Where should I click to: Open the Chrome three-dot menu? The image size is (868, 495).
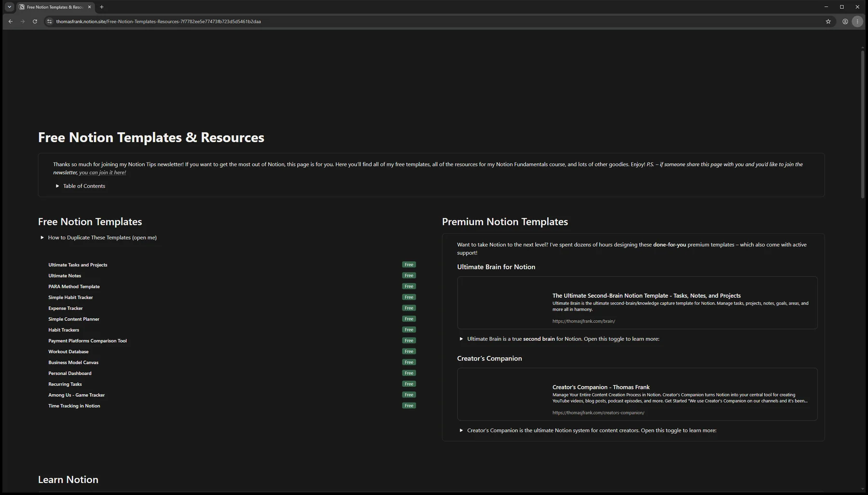click(857, 21)
